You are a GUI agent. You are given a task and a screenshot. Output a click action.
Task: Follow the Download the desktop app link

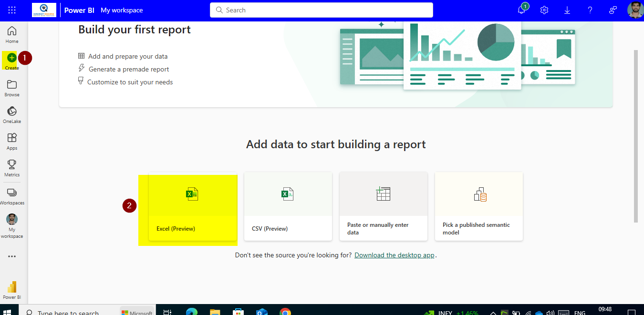394,255
